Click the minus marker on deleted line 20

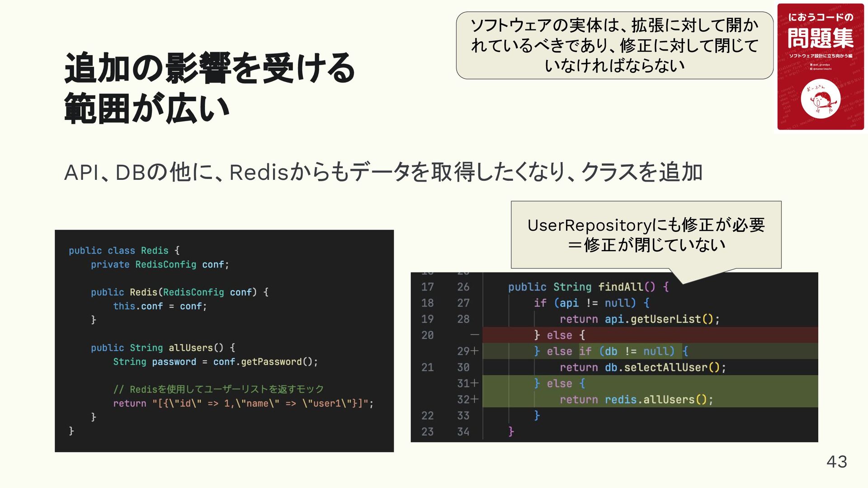(x=474, y=335)
